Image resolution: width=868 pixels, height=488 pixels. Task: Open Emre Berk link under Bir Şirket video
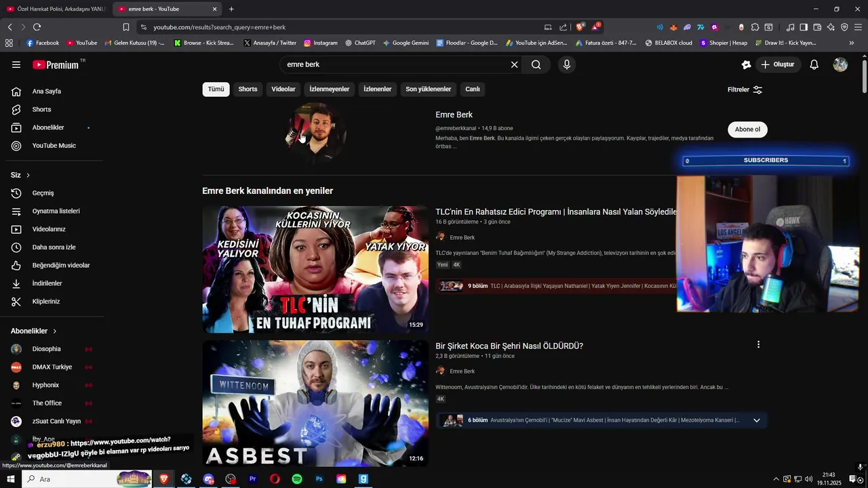coord(462,371)
